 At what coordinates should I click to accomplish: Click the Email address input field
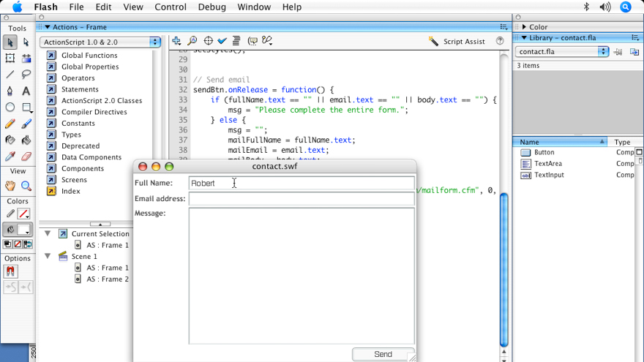click(302, 199)
